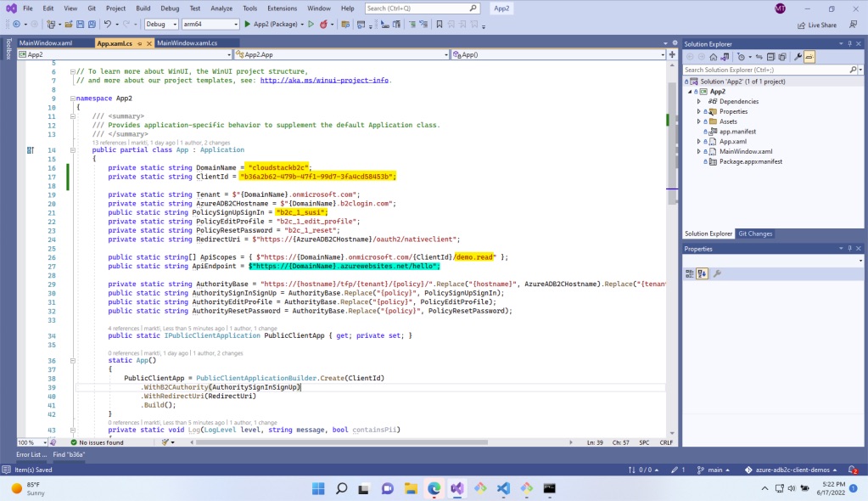Viewport: 868px width, 501px height.
Task: Open the Analyze menu
Action: coord(221,8)
